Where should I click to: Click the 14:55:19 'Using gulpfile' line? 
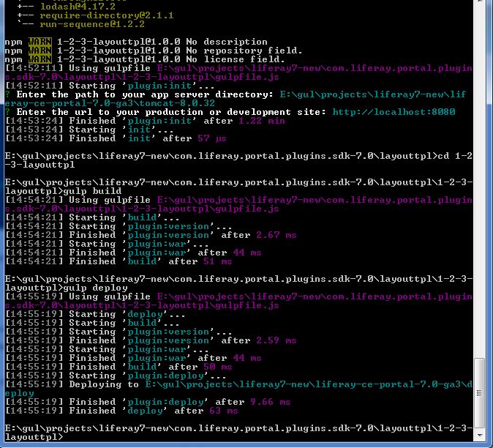[238, 301]
